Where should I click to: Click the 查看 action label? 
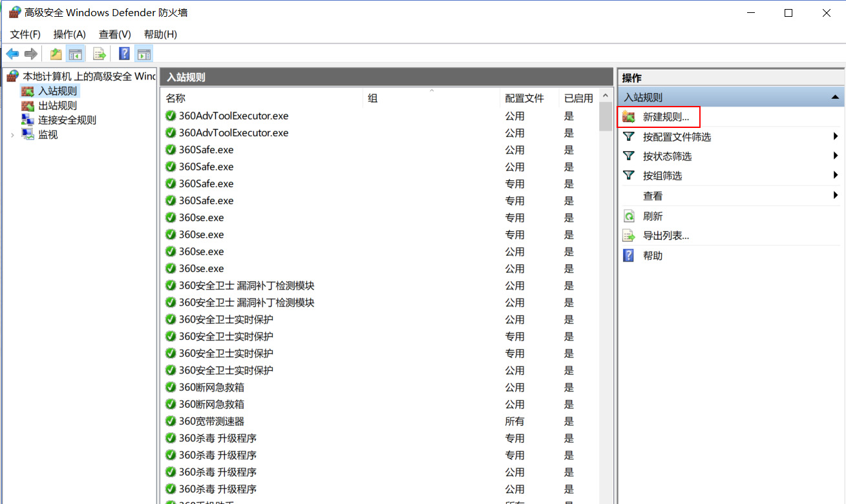click(x=653, y=196)
